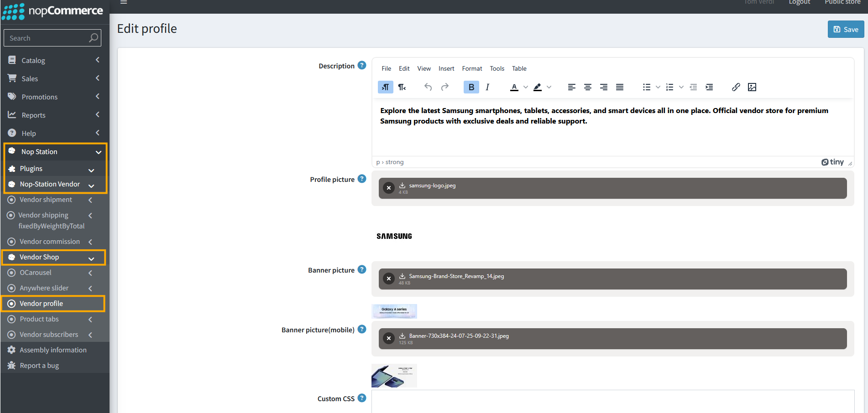Screen dimensions: 868x413
Task: Open numbered list style dropdown
Action: point(681,87)
